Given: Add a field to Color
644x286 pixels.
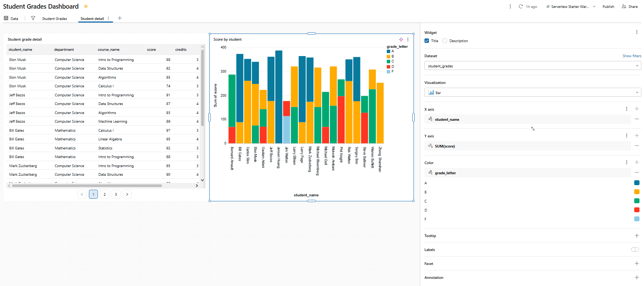Looking at the screenshot, I should tap(637, 162).
